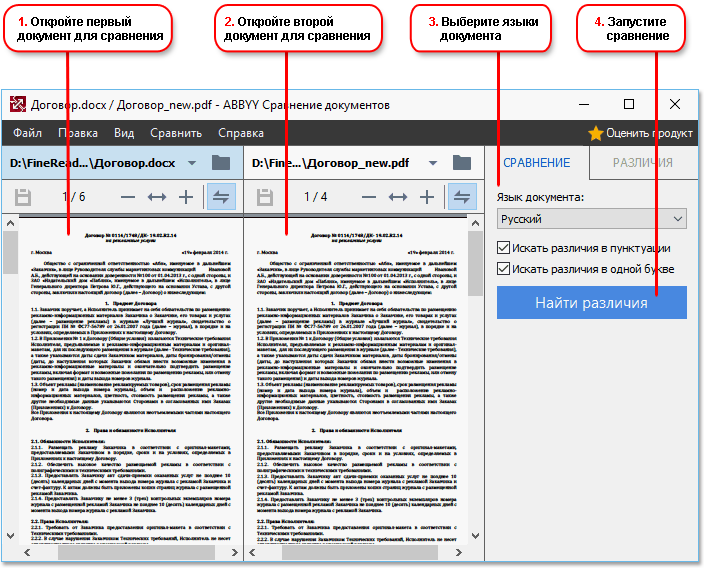Click the Найти различия button
Image resolution: width=710 pixels, height=575 pixels.
[x=591, y=302]
